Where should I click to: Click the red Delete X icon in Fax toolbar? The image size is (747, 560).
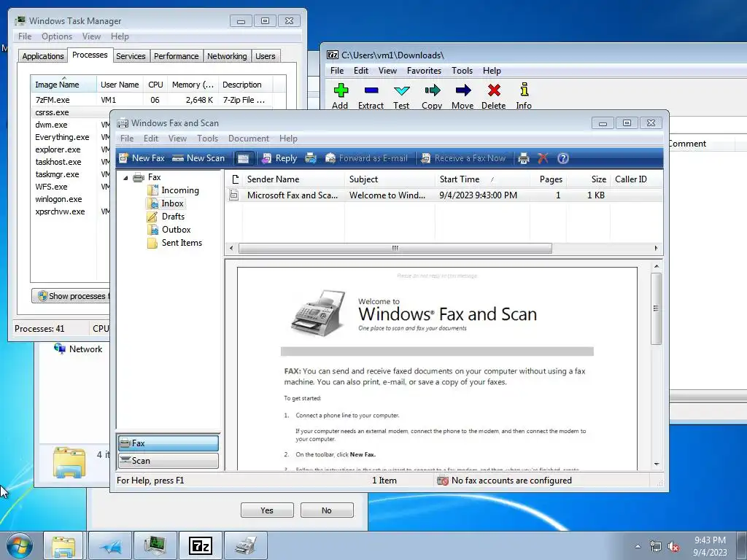[543, 158]
